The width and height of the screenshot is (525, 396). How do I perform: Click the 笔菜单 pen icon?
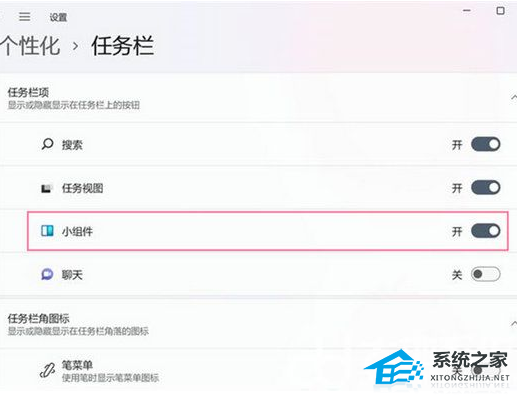pyautogui.click(x=47, y=370)
